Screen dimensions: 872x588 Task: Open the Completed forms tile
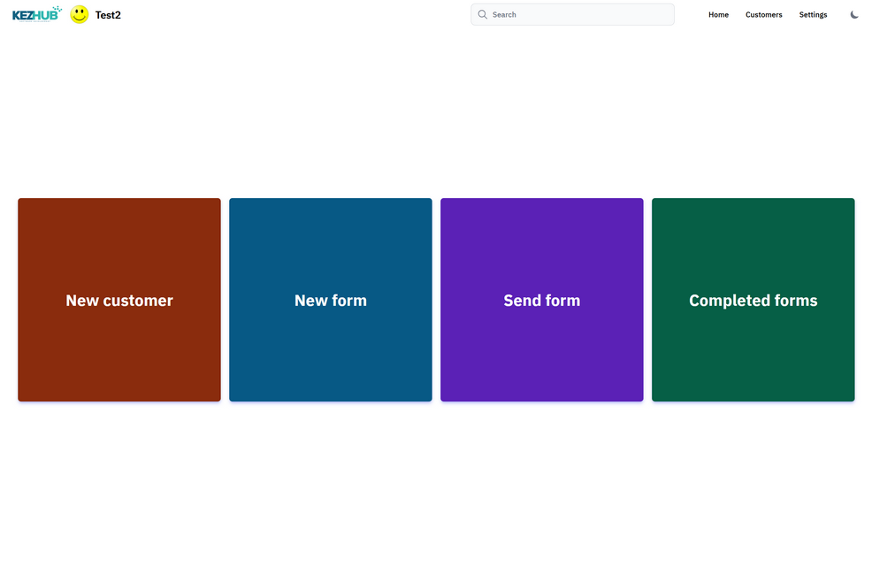point(753,300)
